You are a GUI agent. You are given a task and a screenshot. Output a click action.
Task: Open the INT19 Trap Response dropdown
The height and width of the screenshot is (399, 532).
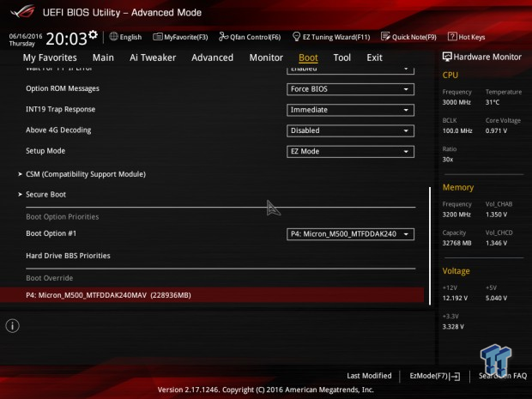click(x=350, y=110)
